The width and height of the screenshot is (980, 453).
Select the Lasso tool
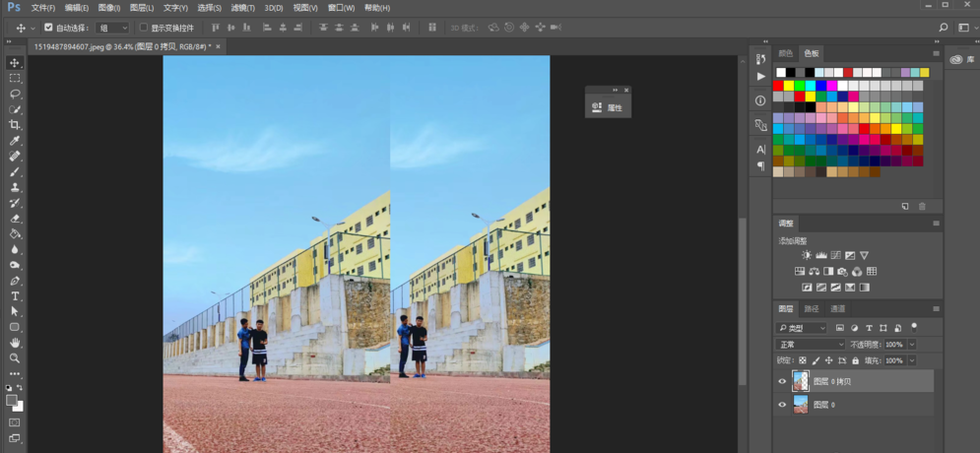[15, 94]
